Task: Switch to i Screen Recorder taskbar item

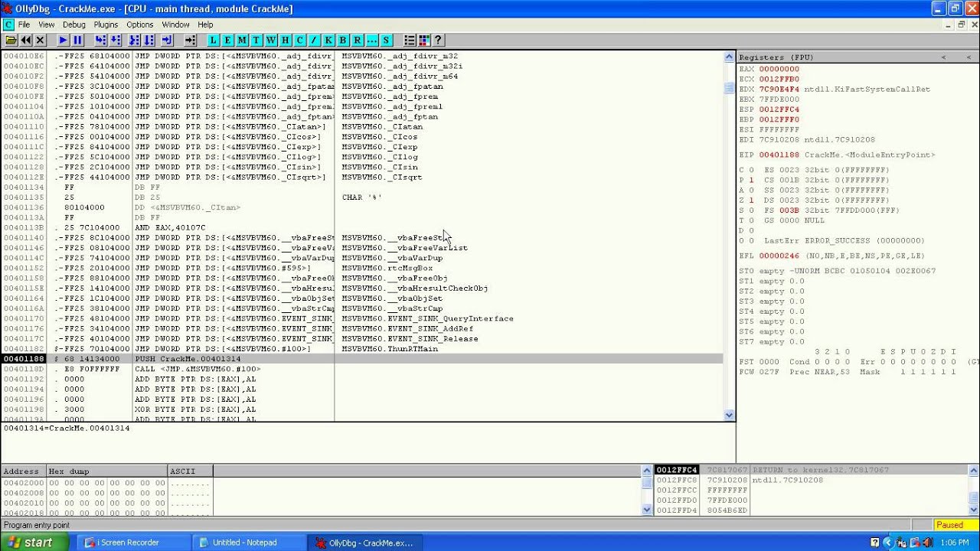Action: coord(133,543)
